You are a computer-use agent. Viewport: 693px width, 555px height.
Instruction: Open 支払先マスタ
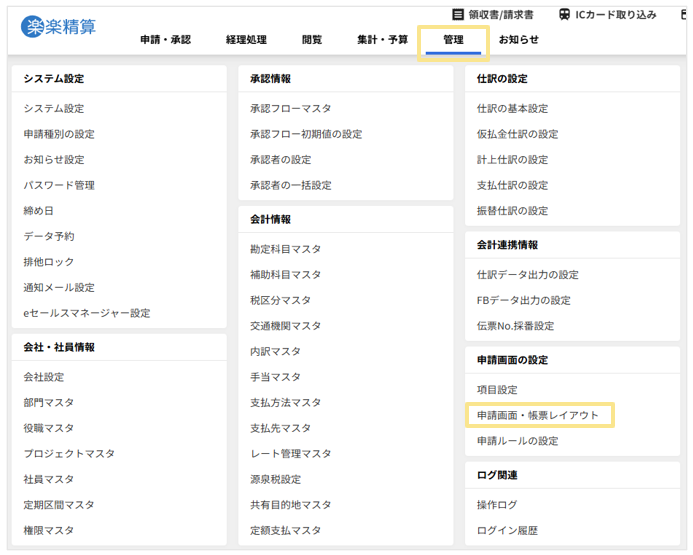(281, 428)
